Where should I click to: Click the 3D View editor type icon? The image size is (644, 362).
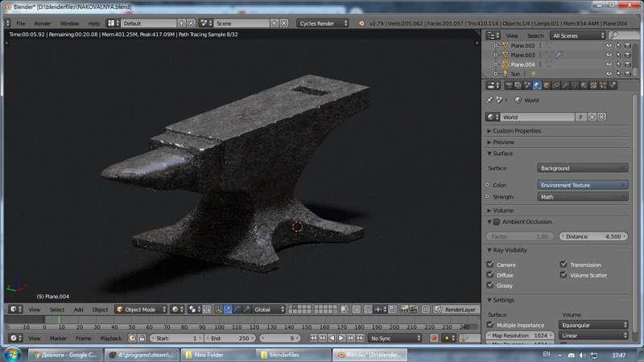15,309
